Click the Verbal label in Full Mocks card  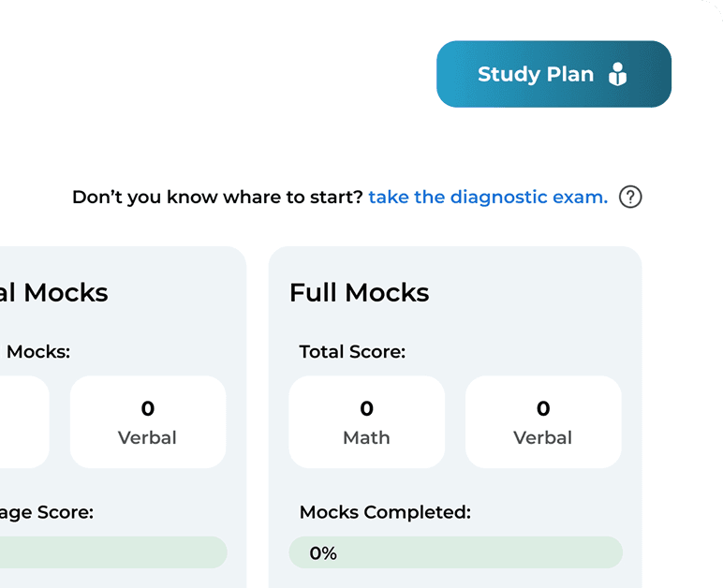[x=543, y=437]
